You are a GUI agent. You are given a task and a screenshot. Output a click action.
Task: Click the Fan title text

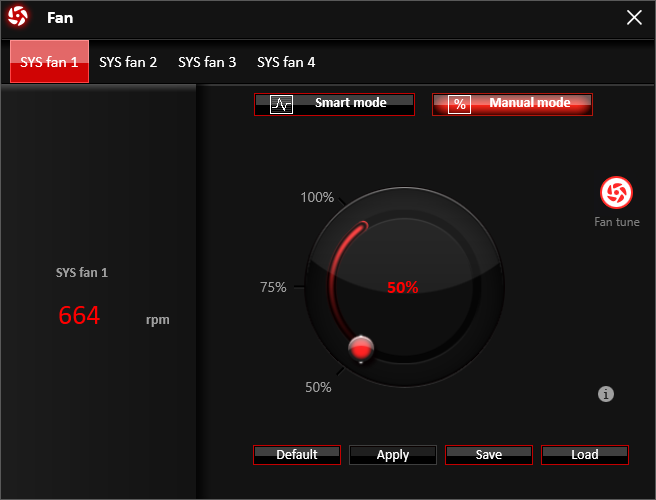click(x=60, y=18)
